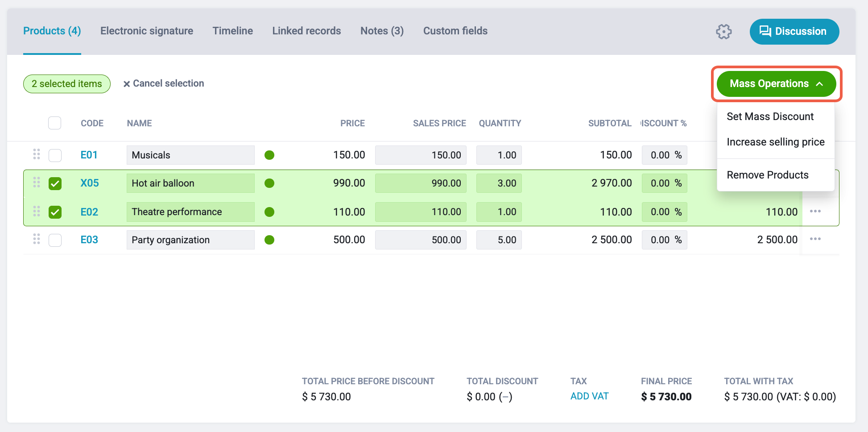The height and width of the screenshot is (432, 868).
Task: Switch to the Electronic signature tab
Action: pos(147,31)
